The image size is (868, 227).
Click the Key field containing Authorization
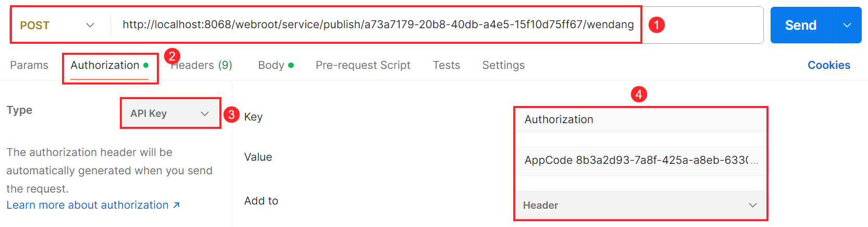[x=640, y=120]
